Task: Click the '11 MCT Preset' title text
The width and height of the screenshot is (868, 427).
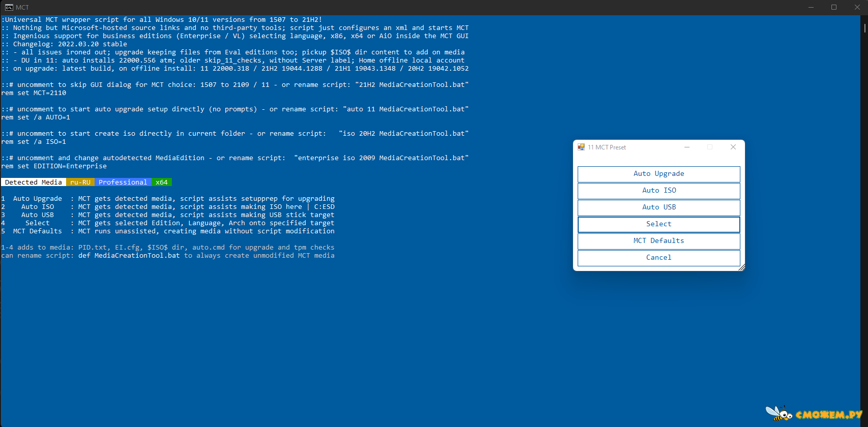Action: pyautogui.click(x=607, y=147)
